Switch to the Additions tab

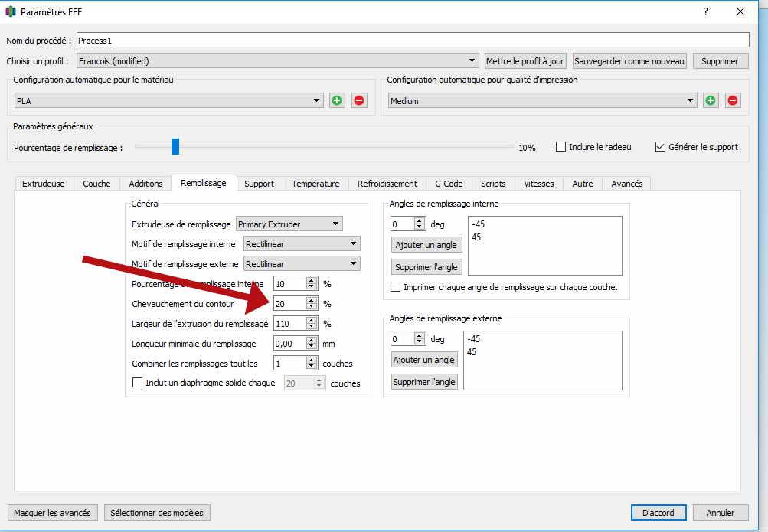(145, 184)
